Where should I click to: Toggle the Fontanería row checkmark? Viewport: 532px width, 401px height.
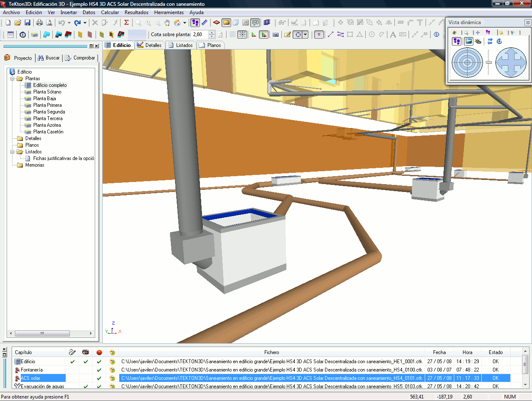99,370
